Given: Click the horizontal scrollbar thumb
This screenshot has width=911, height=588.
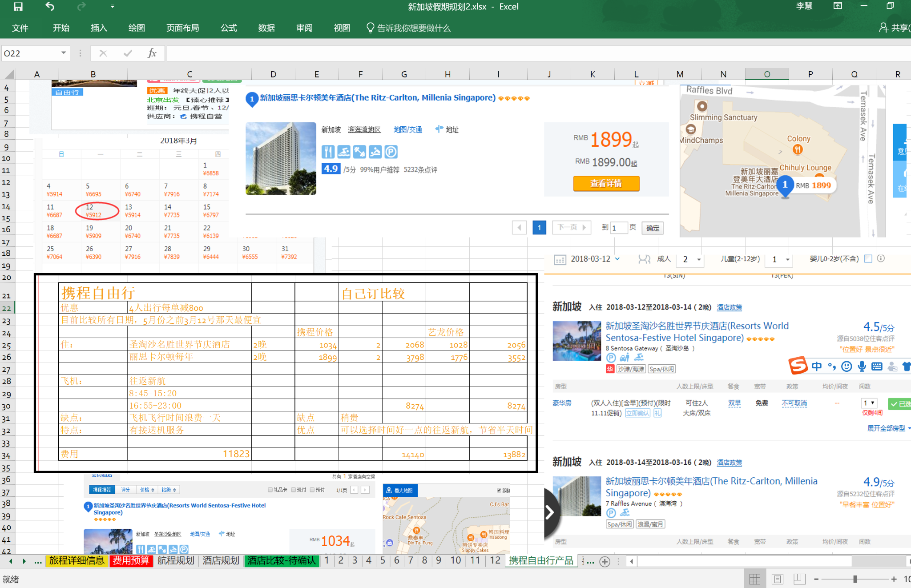Looking at the screenshot, I should (x=744, y=561).
